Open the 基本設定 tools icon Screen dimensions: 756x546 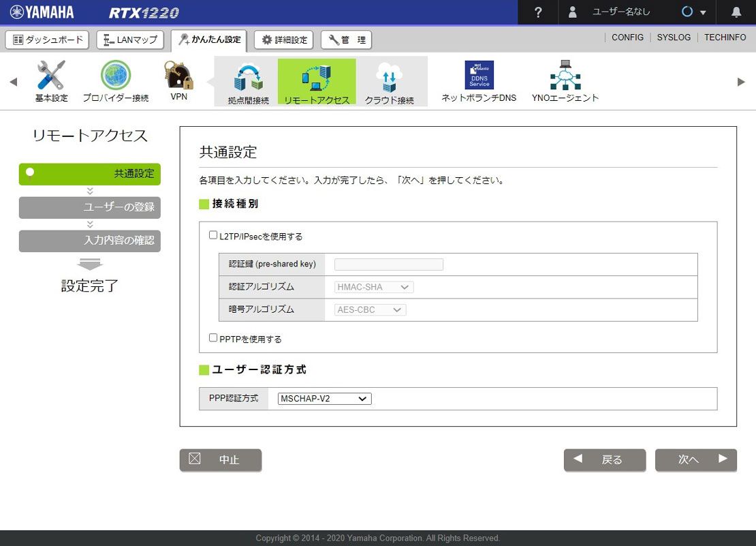click(x=51, y=76)
